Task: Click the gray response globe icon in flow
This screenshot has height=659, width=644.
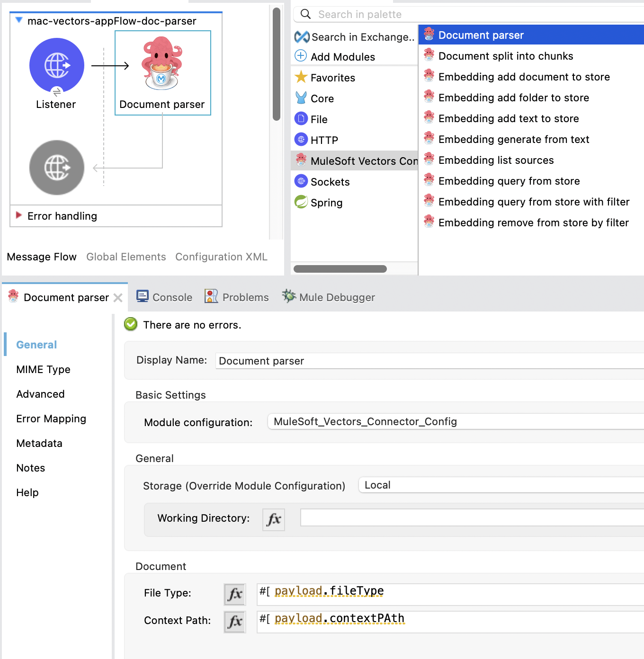Action: point(57,168)
